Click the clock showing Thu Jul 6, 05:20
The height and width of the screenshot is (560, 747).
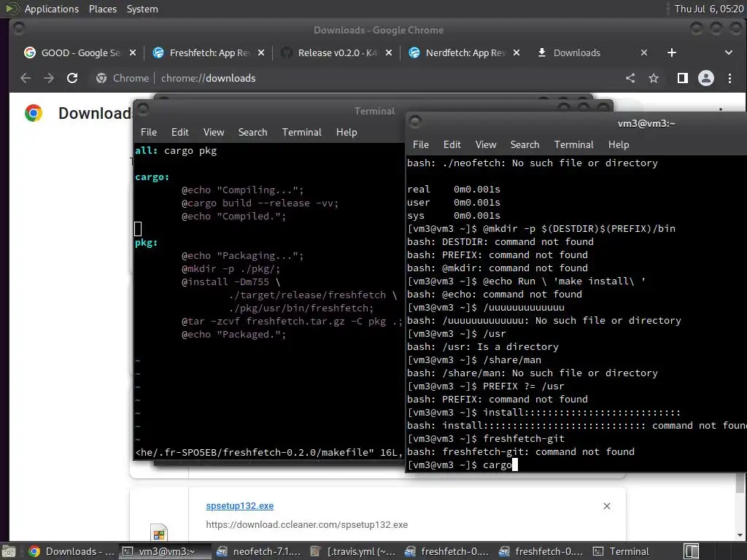tap(709, 9)
